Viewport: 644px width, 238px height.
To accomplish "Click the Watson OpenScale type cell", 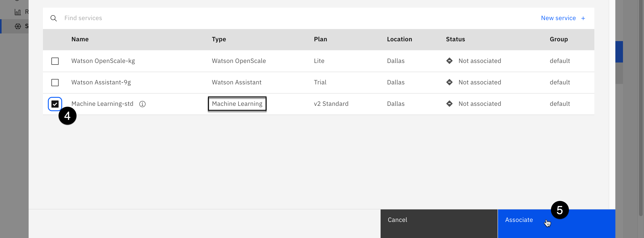I will [x=239, y=61].
